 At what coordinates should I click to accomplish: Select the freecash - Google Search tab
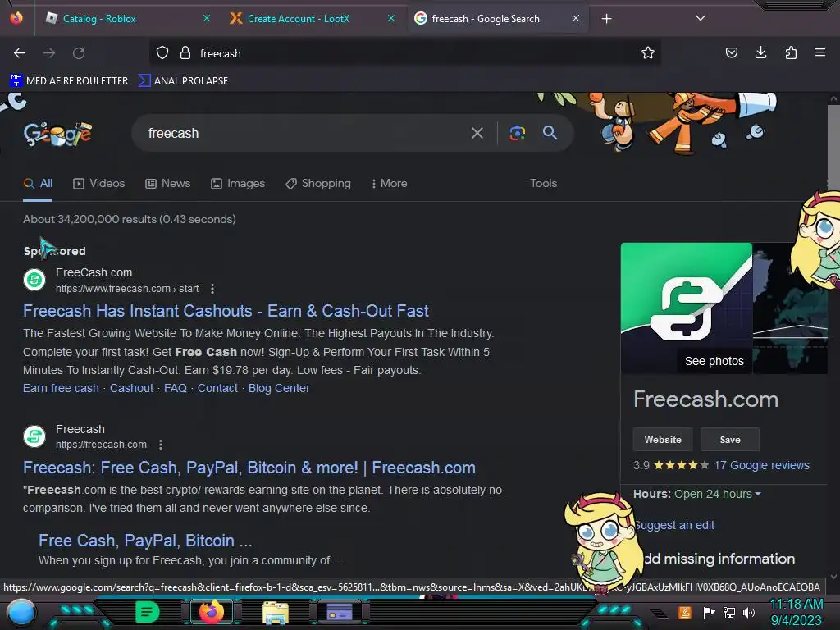[497, 19]
